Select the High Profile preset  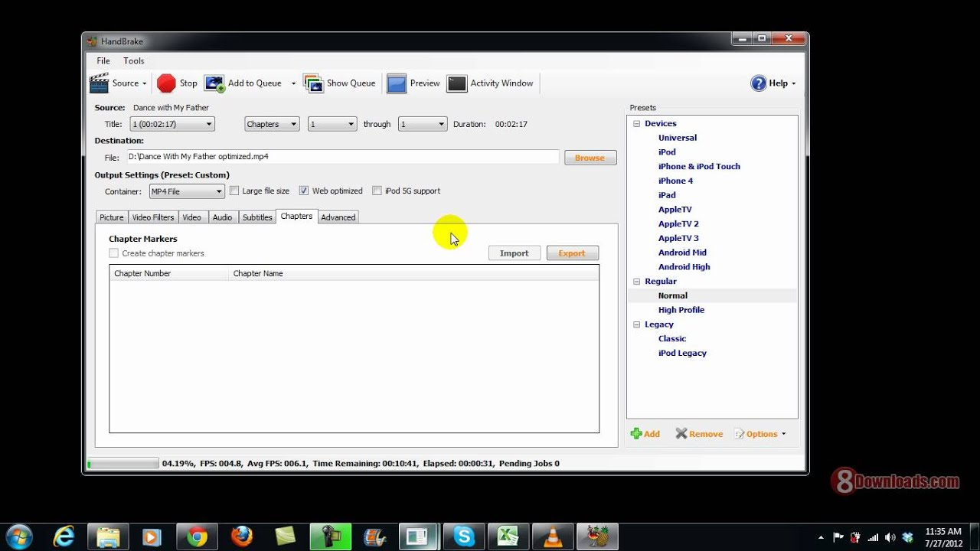(x=681, y=310)
